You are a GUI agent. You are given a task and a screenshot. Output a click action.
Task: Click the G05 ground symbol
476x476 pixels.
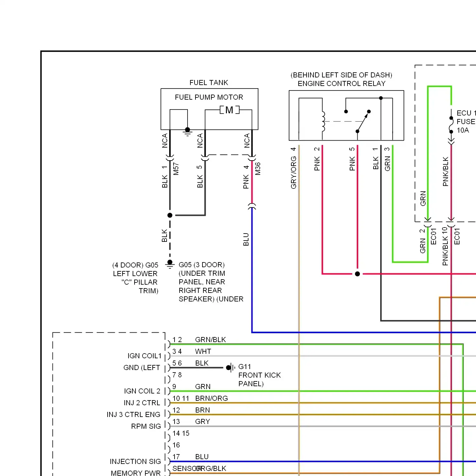170,264
